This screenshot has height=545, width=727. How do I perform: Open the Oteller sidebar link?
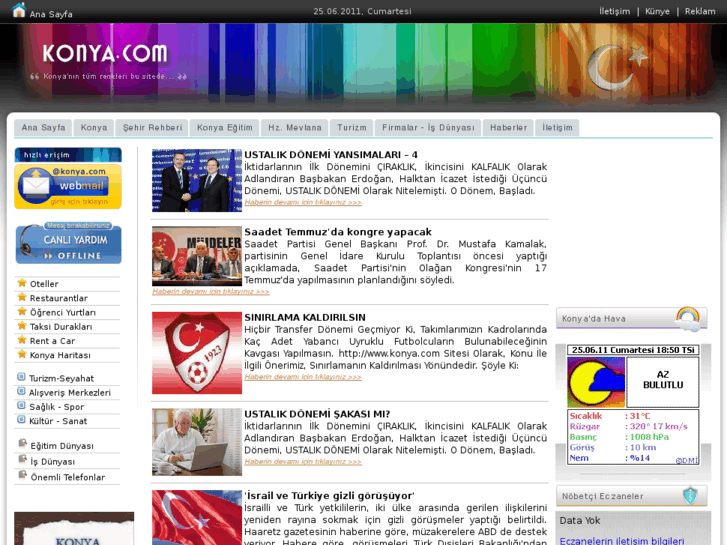click(x=44, y=284)
